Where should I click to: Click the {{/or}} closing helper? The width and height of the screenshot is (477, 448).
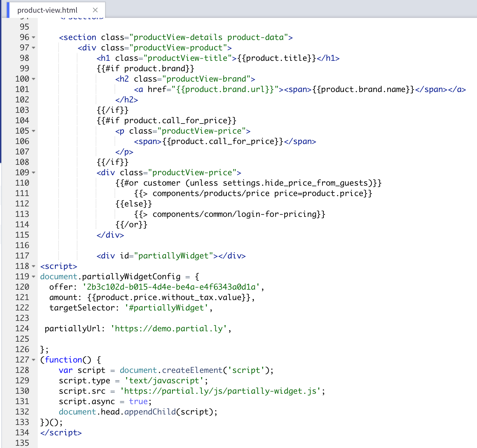[131, 225]
